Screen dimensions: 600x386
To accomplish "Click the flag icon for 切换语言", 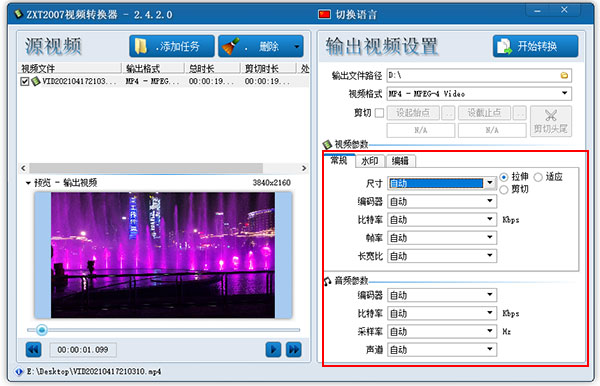I will (324, 15).
